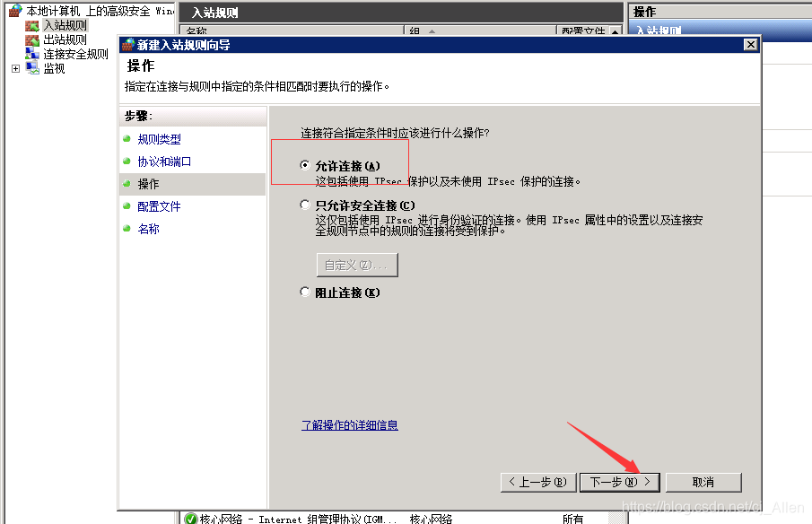
Task: Click the green check icon beside 核心网络 rule
Action: 189,517
